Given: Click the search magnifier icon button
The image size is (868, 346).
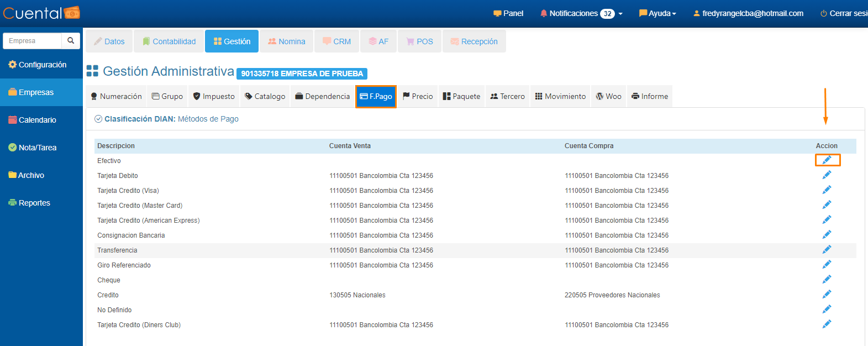Looking at the screenshot, I should pyautogui.click(x=71, y=41).
